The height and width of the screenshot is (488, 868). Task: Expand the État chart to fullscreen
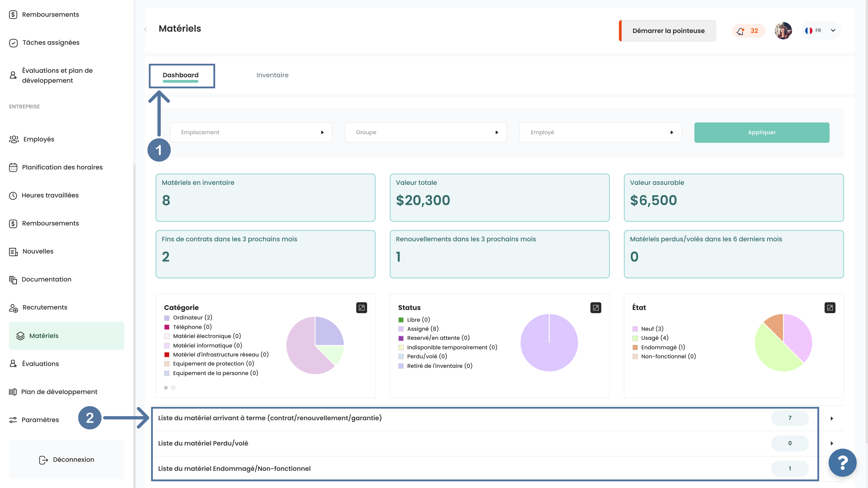tap(830, 308)
